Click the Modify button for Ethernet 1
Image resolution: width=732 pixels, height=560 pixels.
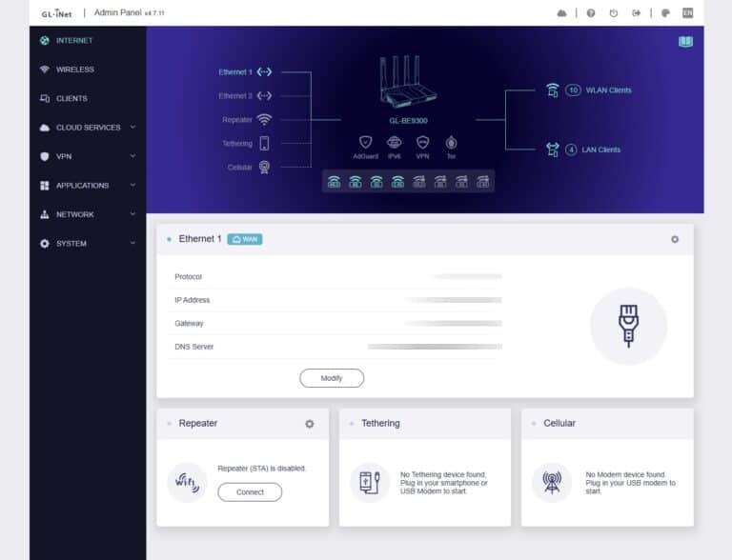point(332,378)
